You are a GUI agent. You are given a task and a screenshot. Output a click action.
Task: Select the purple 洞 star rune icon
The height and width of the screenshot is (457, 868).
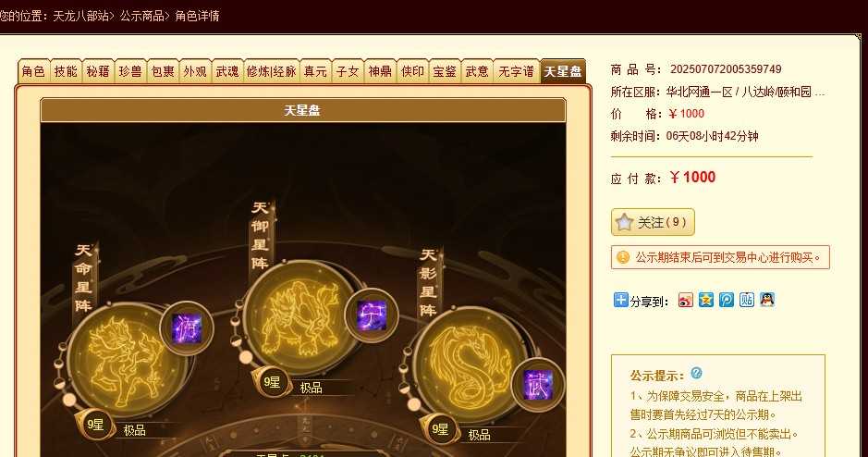pos(187,328)
